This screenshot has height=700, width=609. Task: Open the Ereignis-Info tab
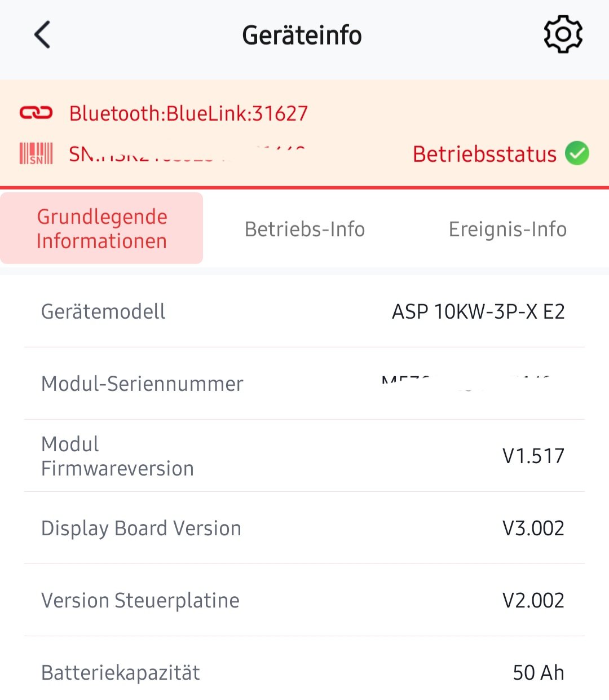click(x=507, y=230)
